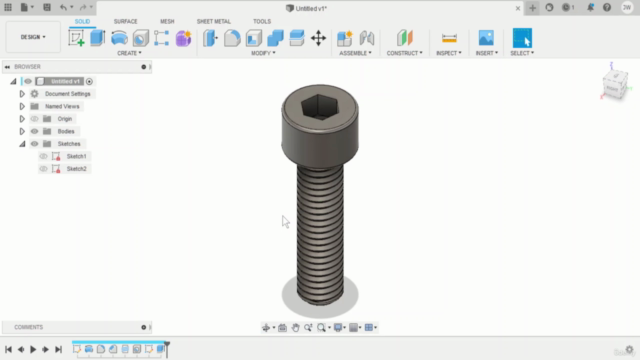Choose the Offset Plane construct tool
Viewport: 640px width, 360px height.
coord(404,38)
